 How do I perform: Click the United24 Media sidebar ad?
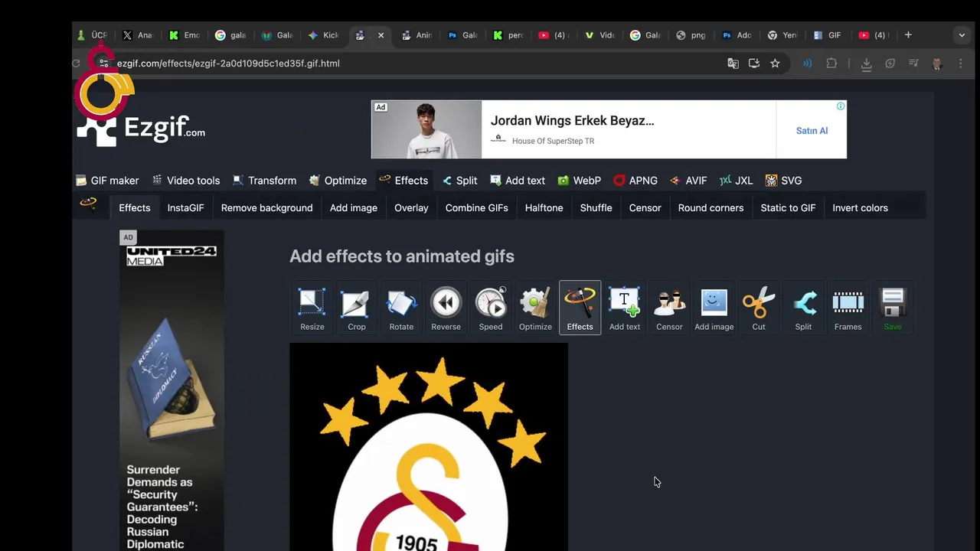(x=171, y=390)
